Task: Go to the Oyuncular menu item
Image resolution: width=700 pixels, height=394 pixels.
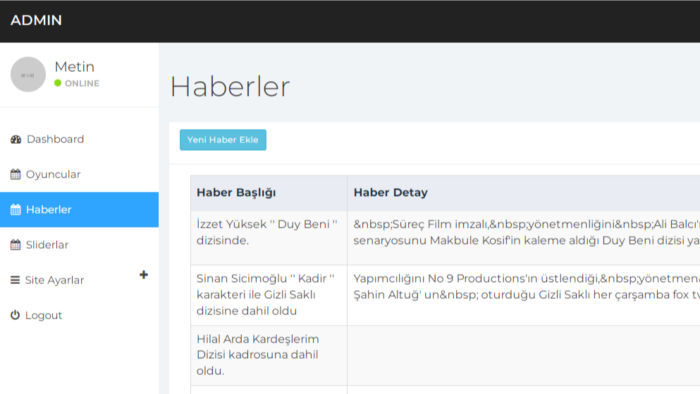Action: point(79,174)
